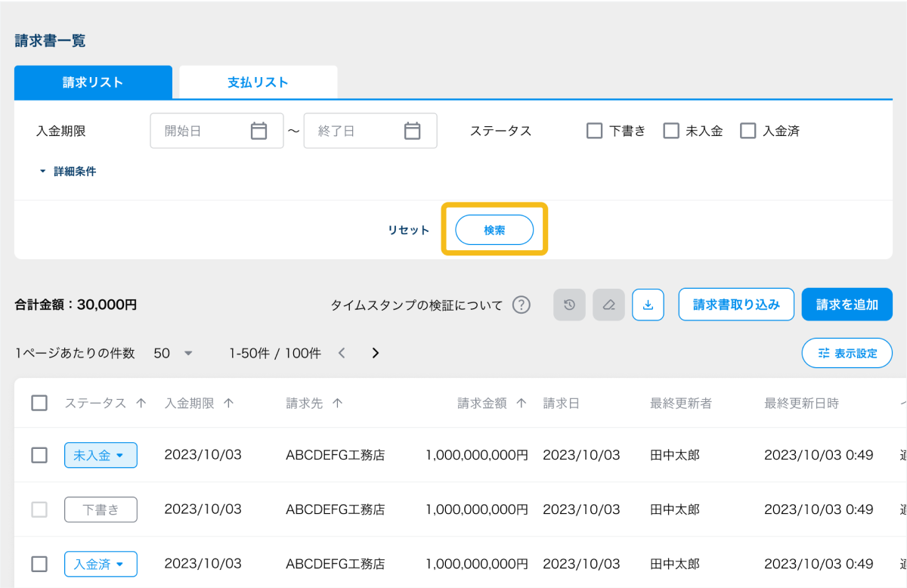Select the 請求リスト tab
This screenshot has height=588, width=907.
[x=93, y=82]
